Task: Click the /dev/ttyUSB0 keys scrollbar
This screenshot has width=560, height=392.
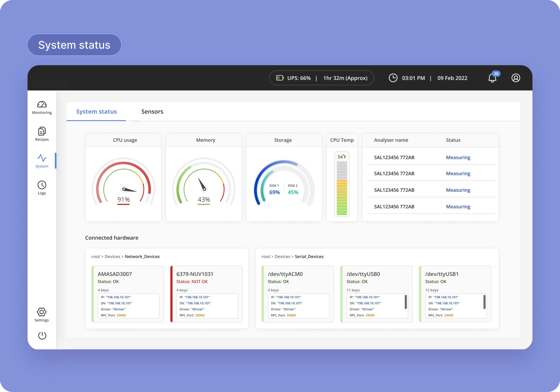Action: point(406,302)
